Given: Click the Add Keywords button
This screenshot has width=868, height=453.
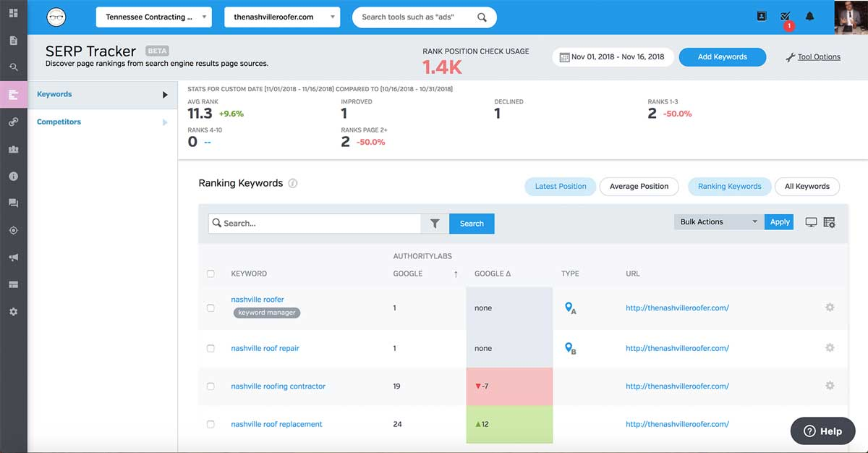Looking at the screenshot, I should (722, 56).
